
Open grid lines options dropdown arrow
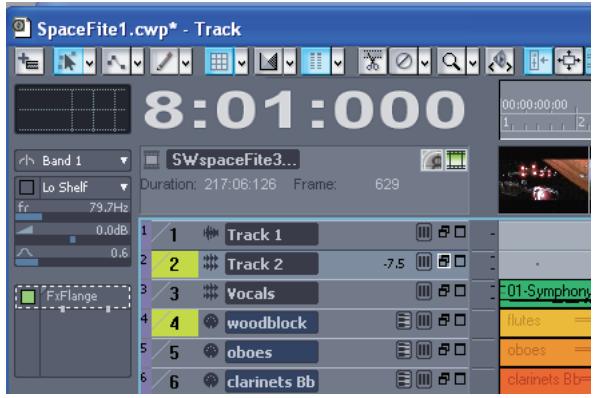(x=338, y=61)
